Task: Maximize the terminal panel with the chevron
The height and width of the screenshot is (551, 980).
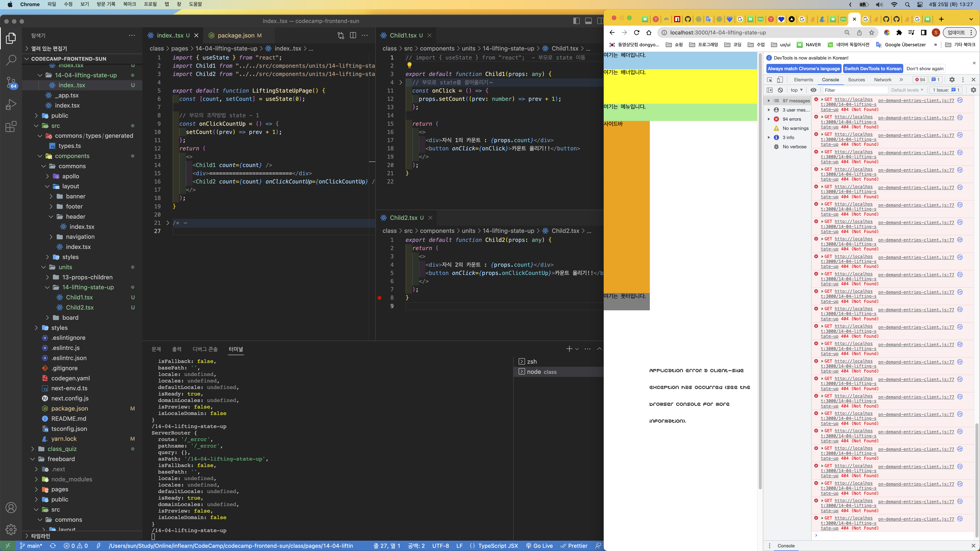Action: (599, 349)
